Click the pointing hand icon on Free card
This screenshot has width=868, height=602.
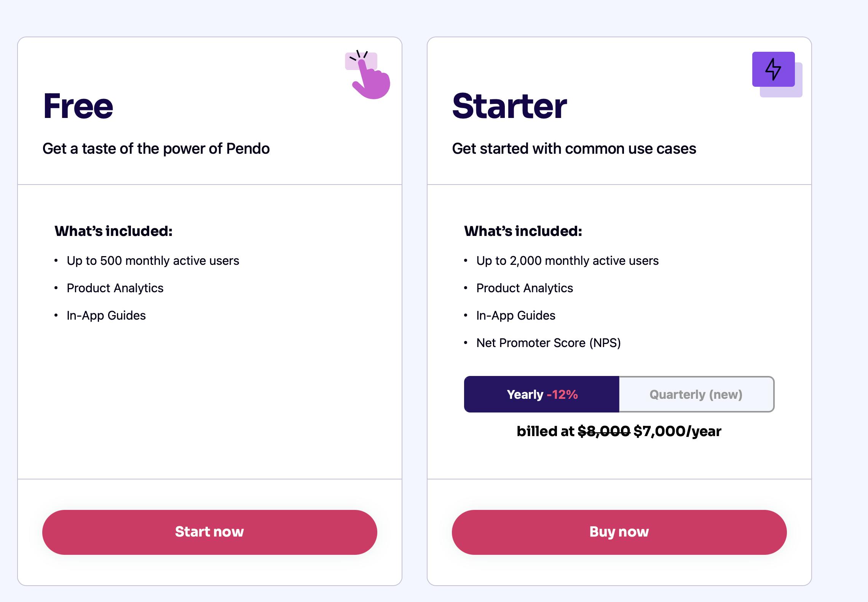point(368,75)
